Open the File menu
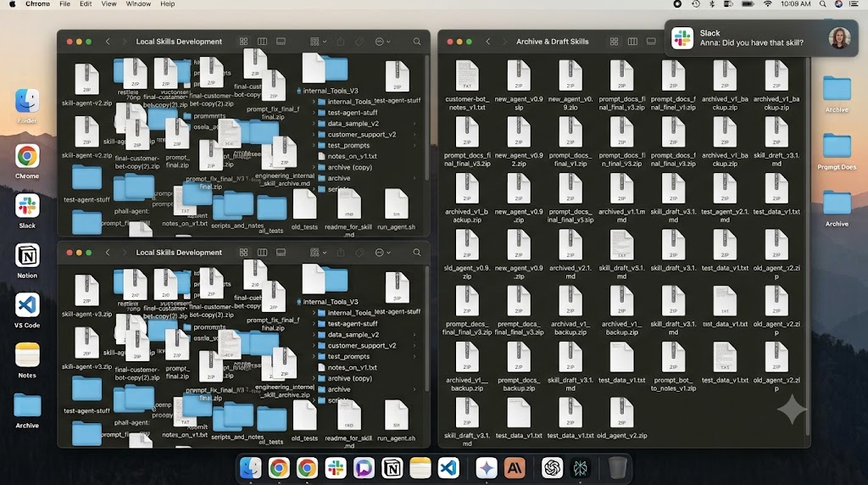The image size is (868, 485). 64,4
